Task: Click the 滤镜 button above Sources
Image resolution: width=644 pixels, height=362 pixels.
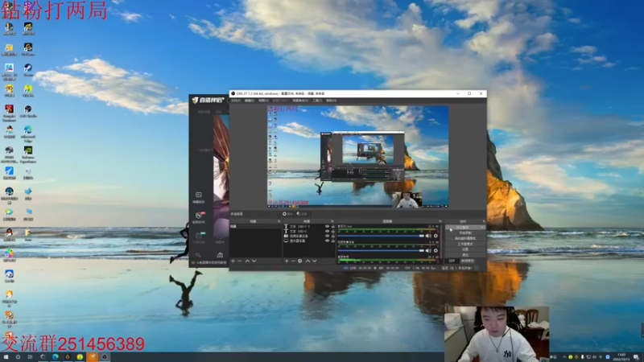Action: click(303, 214)
